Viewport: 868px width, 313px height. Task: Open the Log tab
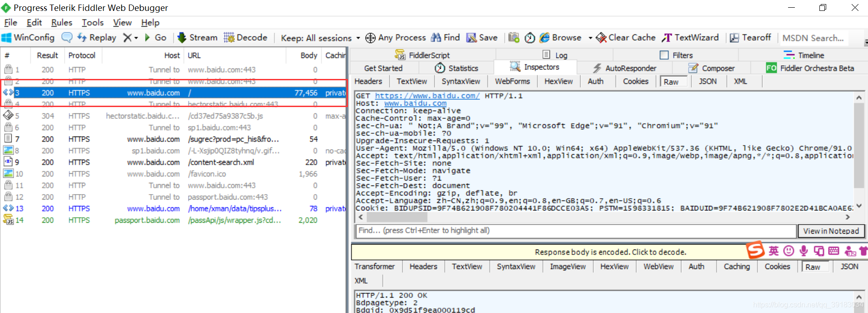coord(555,55)
